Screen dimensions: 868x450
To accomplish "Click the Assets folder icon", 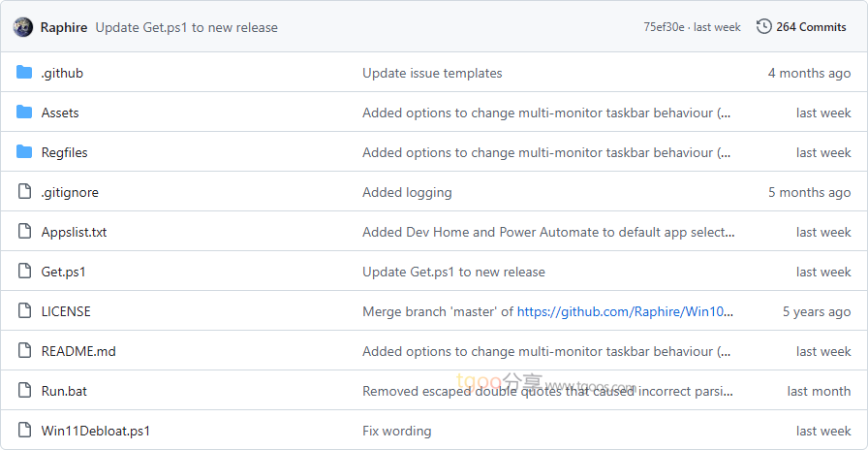I will [x=24, y=112].
